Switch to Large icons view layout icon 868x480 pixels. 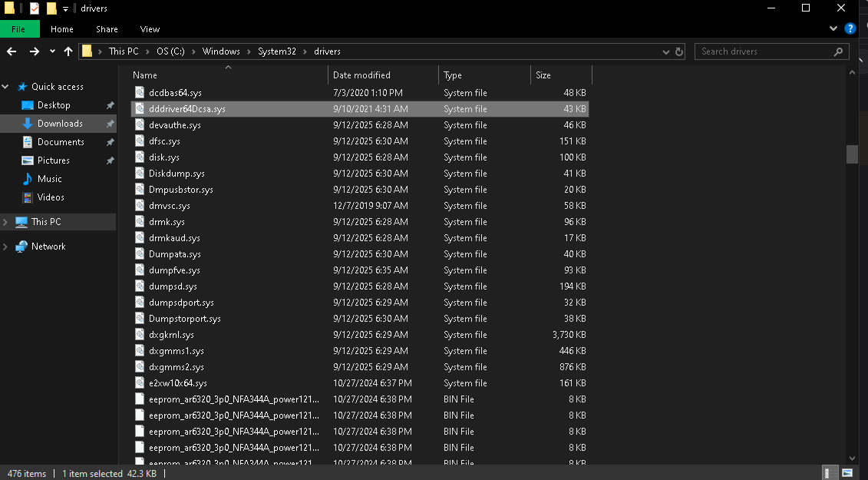[x=847, y=473]
